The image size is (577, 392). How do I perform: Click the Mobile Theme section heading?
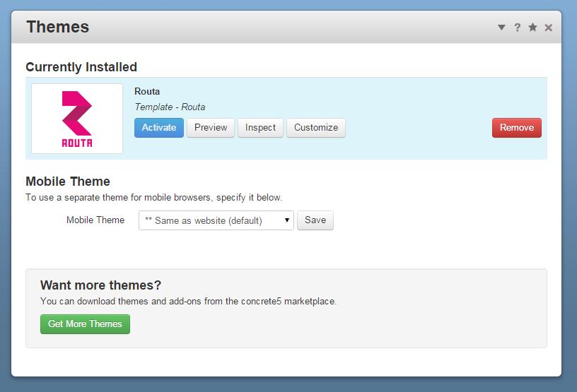pyautogui.click(x=68, y=182)
